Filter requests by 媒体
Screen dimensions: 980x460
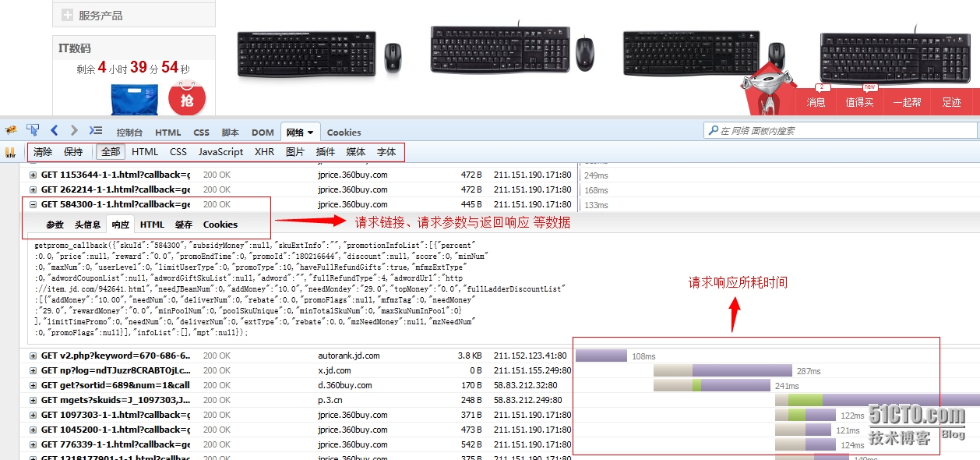[356, 152]
